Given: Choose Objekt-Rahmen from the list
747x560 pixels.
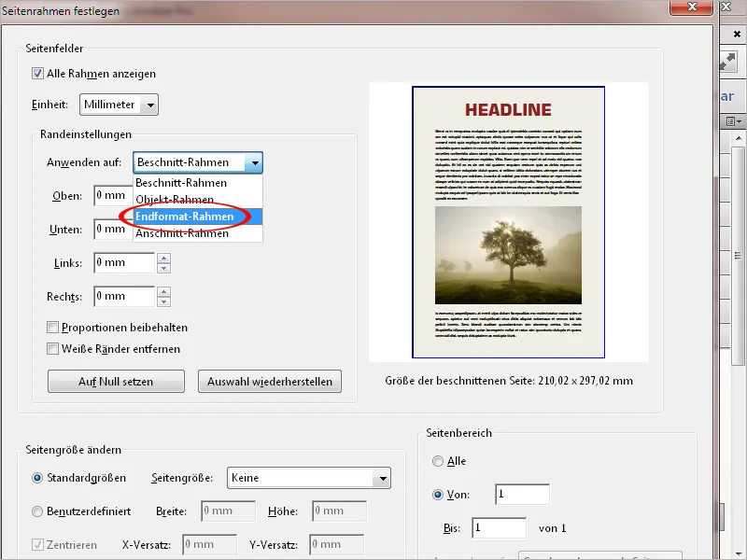Looking at the screenshot, I should coord(198,200).
